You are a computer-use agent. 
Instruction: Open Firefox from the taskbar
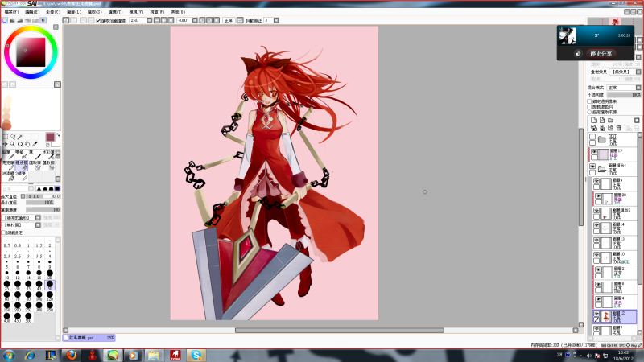pos(72,355)
